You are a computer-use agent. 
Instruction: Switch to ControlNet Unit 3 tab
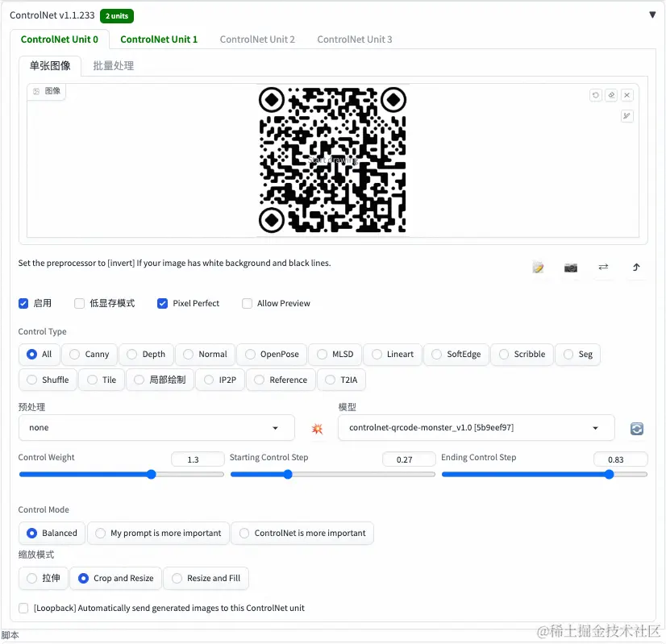354,39
